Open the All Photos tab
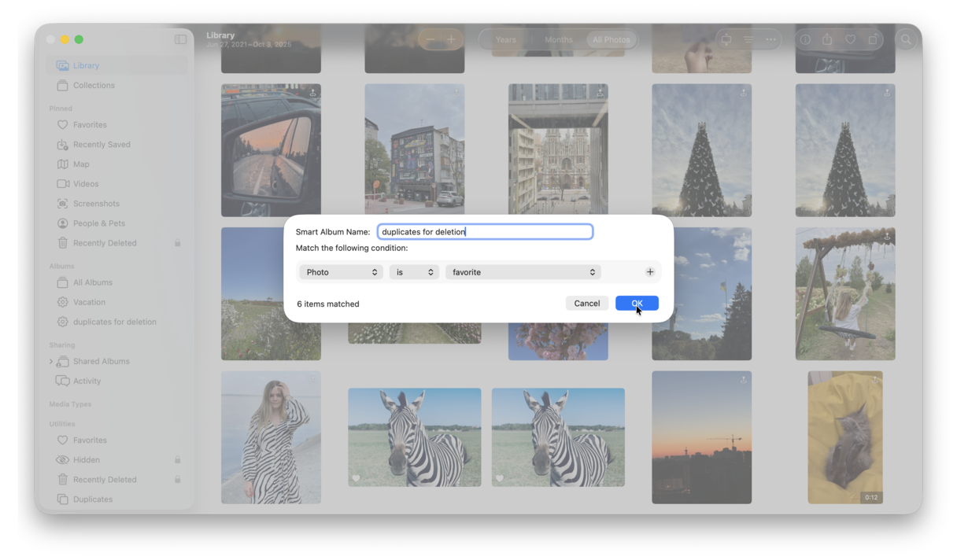The width and height of the screenshot is (957, 560). point(612,39)
